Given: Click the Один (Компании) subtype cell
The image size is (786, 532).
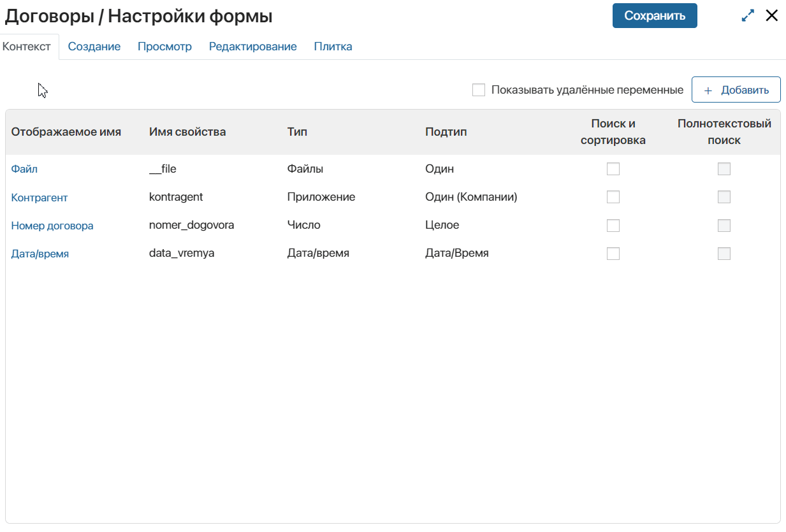Looking at the screenshot, I should coord(471,197).
